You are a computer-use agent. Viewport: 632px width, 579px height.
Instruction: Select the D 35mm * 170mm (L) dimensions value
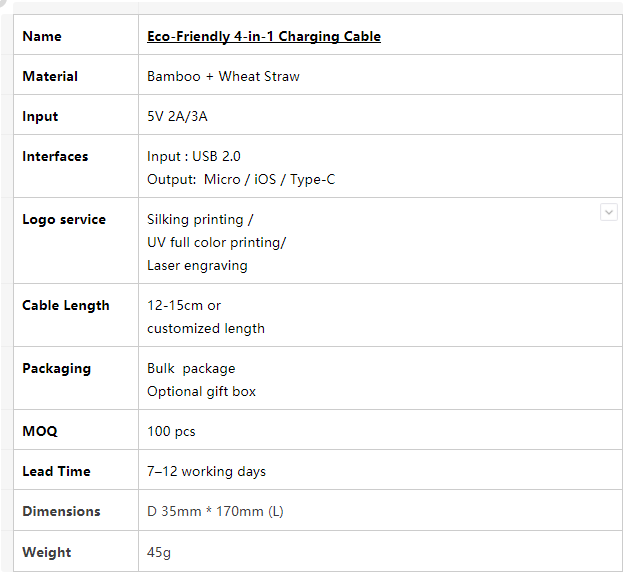click(x=215, y=511)
